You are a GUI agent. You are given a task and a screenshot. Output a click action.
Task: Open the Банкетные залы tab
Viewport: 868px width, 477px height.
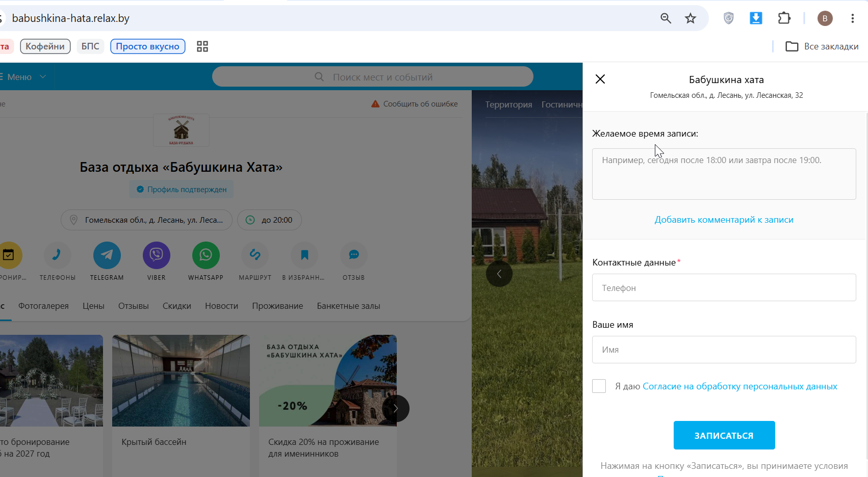(348, 306)
